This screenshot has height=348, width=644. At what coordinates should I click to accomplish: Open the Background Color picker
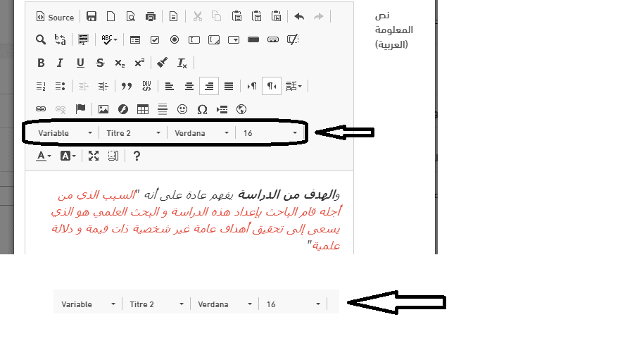coord(68,156)
